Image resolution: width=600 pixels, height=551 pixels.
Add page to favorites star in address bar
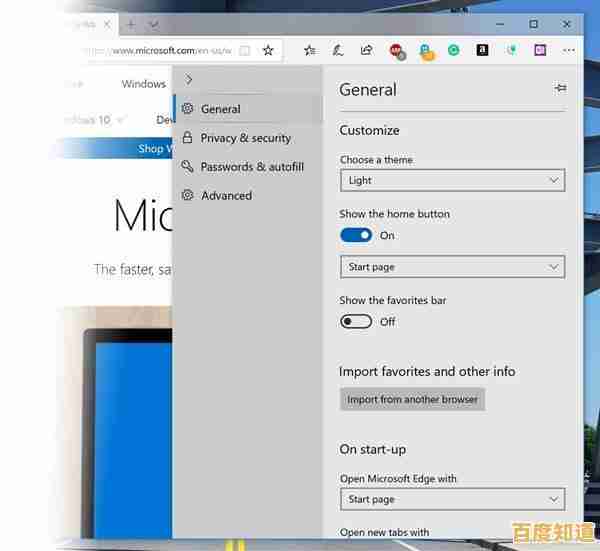pos(268,50)
